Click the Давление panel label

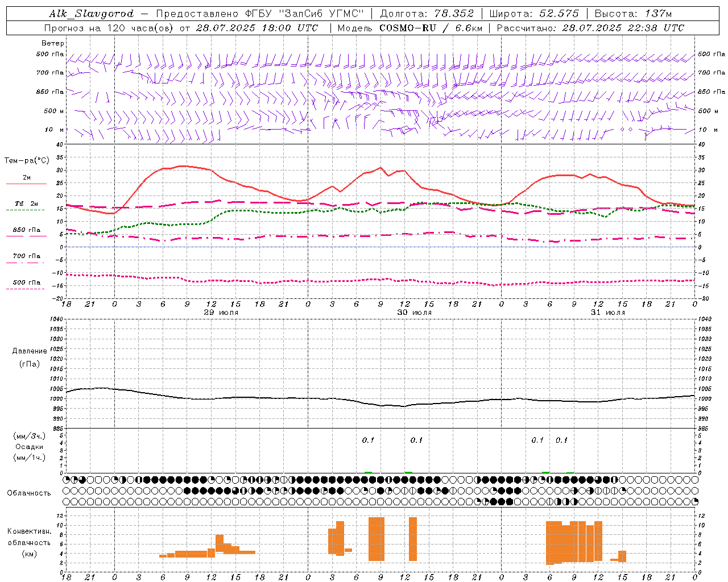[x=30, y=351]
